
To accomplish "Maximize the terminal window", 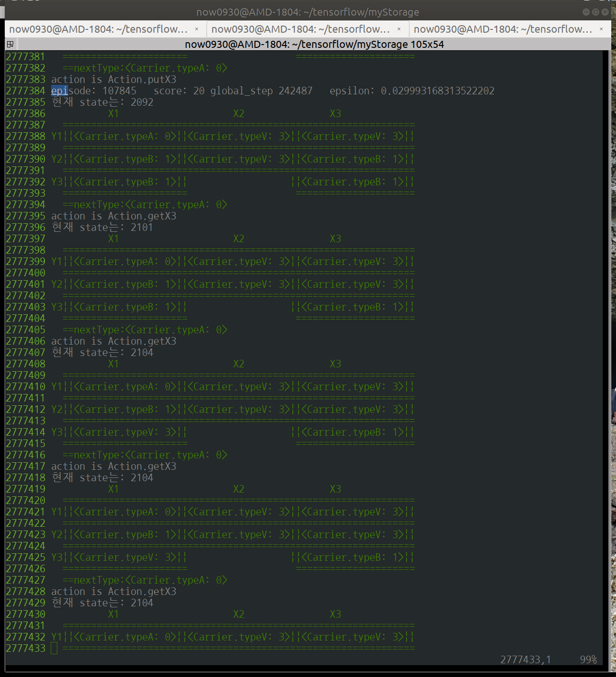I will coord(596,12).
